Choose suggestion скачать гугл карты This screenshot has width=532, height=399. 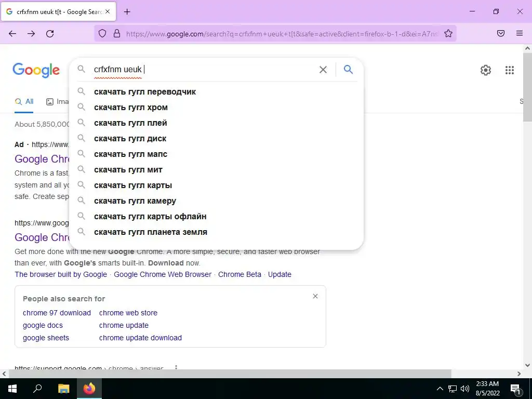[x=216, y=185]
